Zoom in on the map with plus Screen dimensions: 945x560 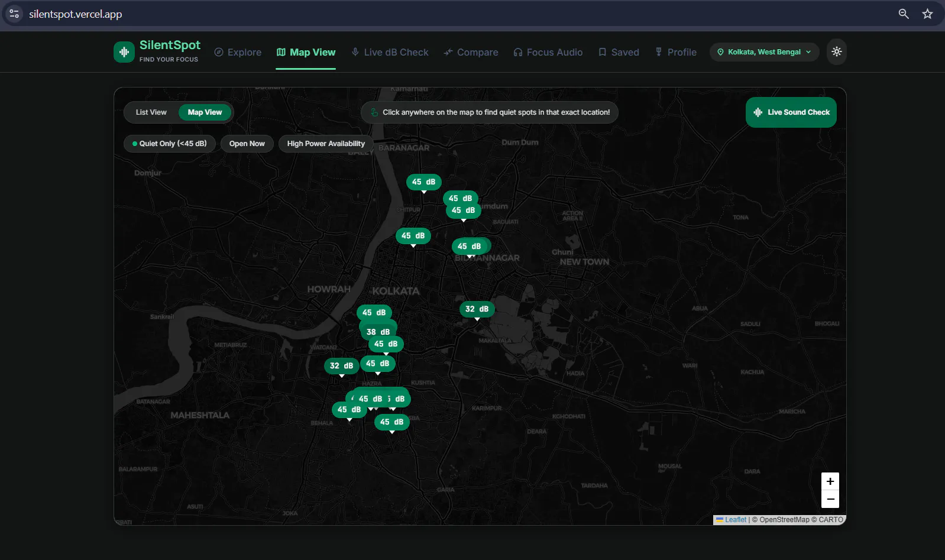830,481
